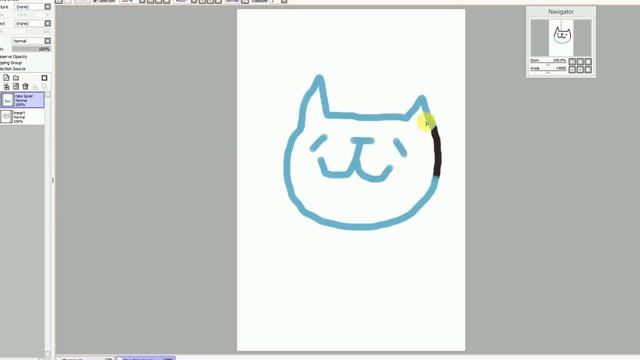Viewport: 640px width, 360px height.
Task: Click the square icon right of folder icon
Action: click(x=44, y=78)
